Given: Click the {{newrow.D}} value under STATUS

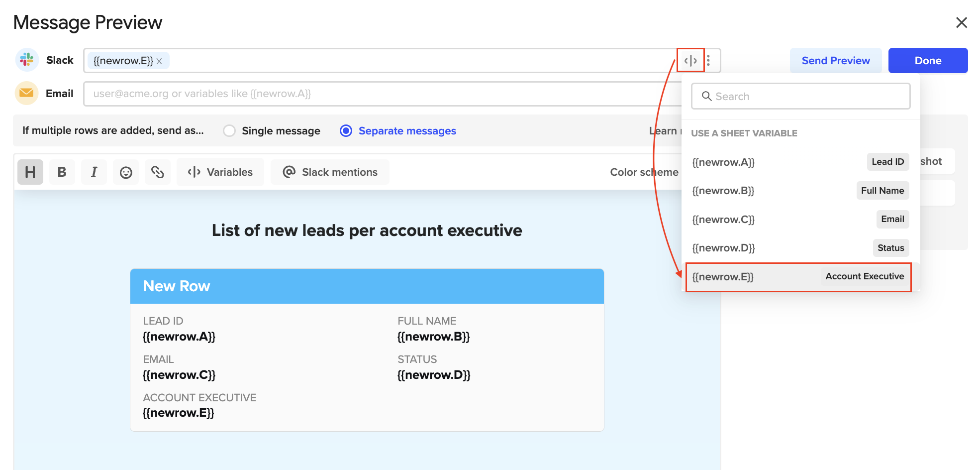Looking at the screenshot, I should 434,375.
